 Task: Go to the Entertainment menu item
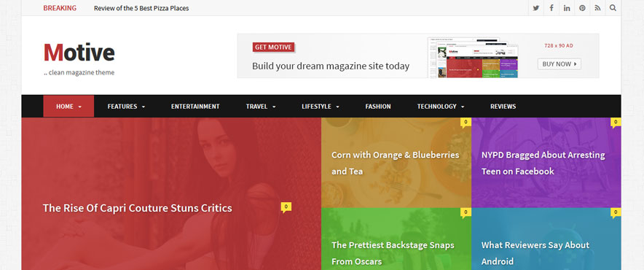click(x=195, y=107)
